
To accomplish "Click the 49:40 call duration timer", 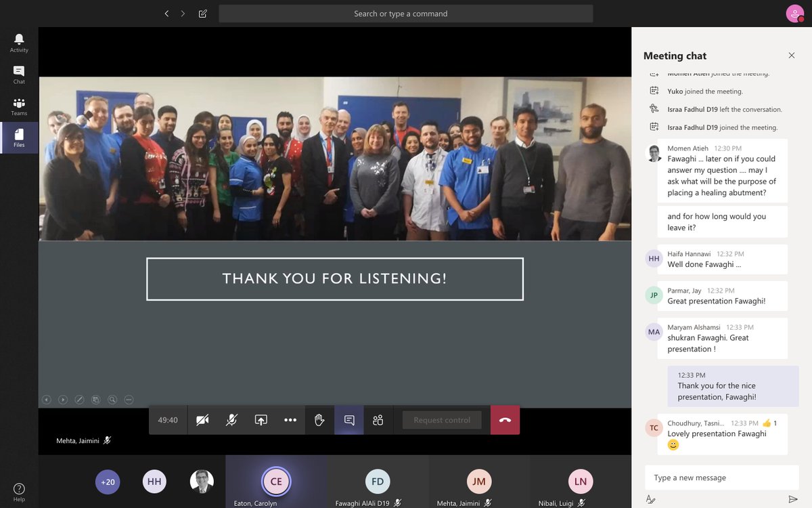I will click(168, 420).
